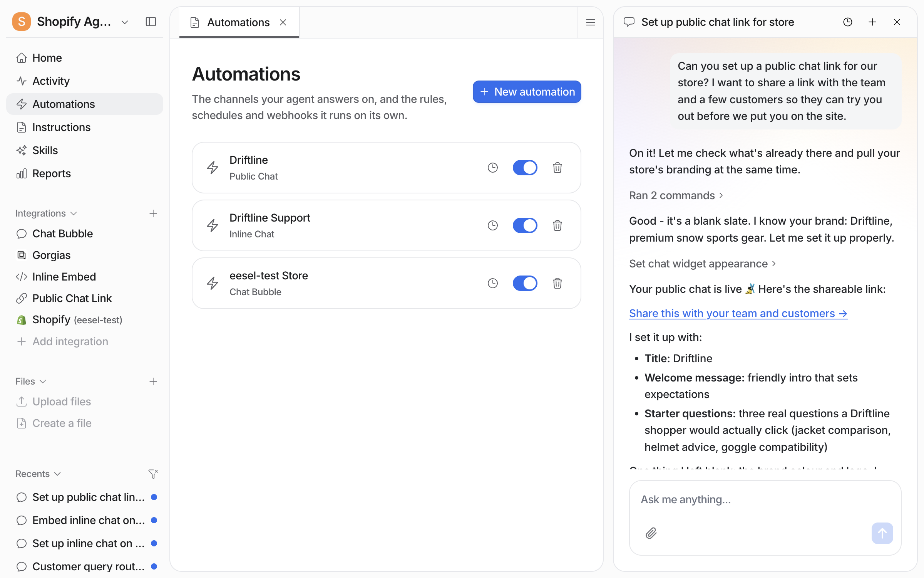Go to Home in sidebar
Viewport: 924px width, 578px height.
click(85, 58)
